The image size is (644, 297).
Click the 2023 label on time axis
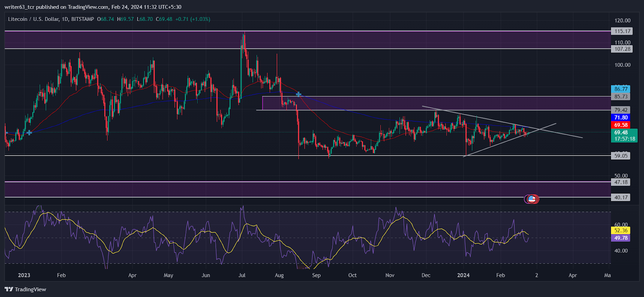[x=24, y=275]
